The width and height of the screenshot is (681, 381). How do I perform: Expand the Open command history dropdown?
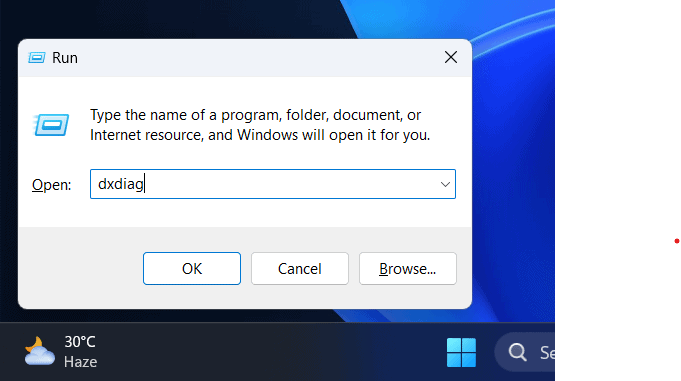(x=445, y=184)
